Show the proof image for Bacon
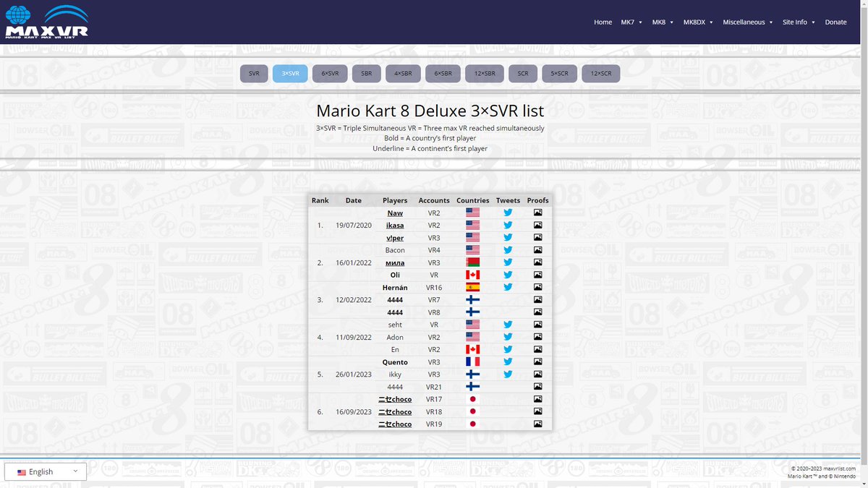This screenshot has width=868, height=488. point(537,250)
